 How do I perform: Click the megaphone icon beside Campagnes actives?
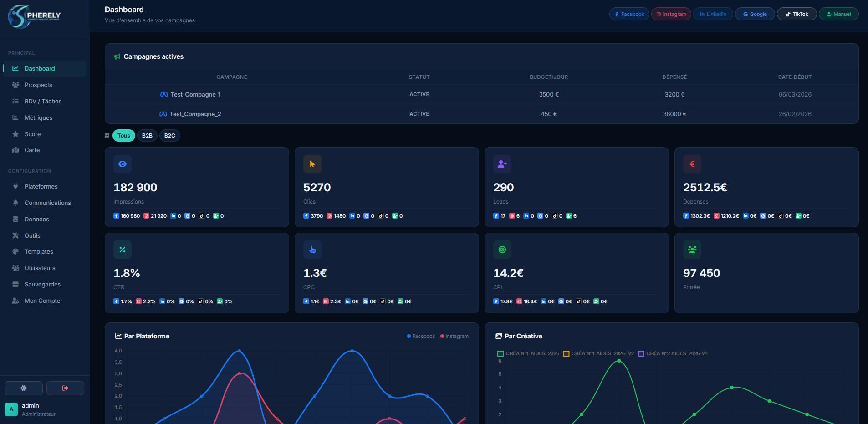click(117, 56)
